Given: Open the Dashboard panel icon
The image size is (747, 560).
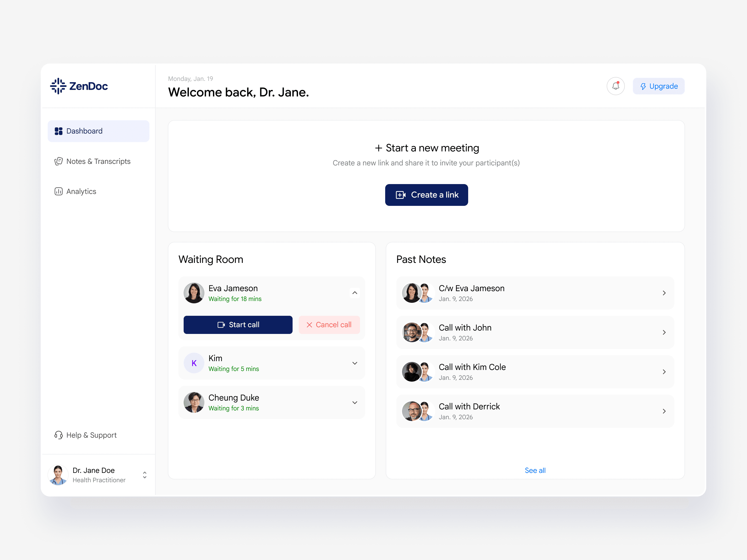Looking at the screenshot, I should pos(59,131).
